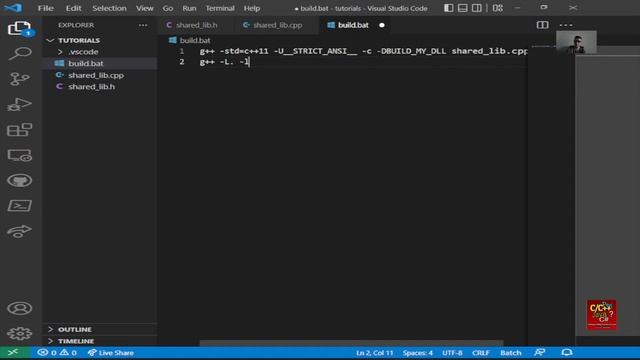
Task: Open the Go menu
Action: [x=168, y=8]
